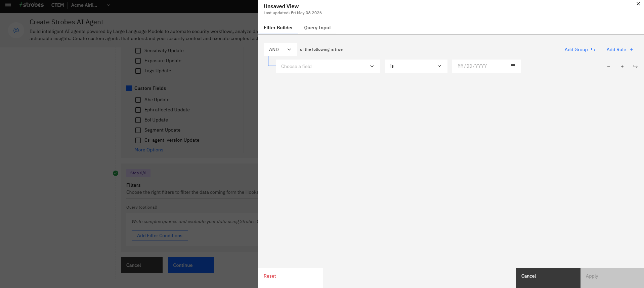Add nested group using the row's arrow icon
The height and width of the screenshot is (288, 644).
635,66
